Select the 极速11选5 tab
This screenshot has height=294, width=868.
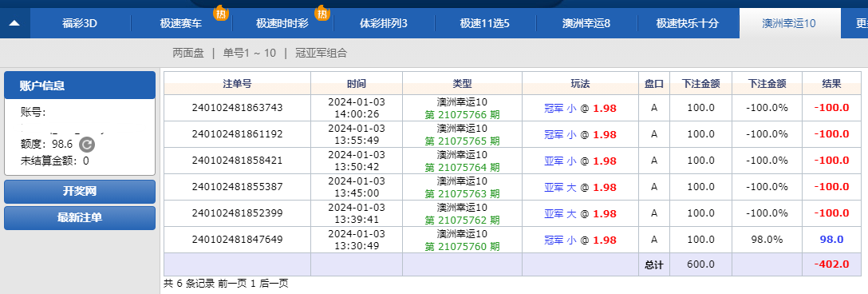point(485,23)
